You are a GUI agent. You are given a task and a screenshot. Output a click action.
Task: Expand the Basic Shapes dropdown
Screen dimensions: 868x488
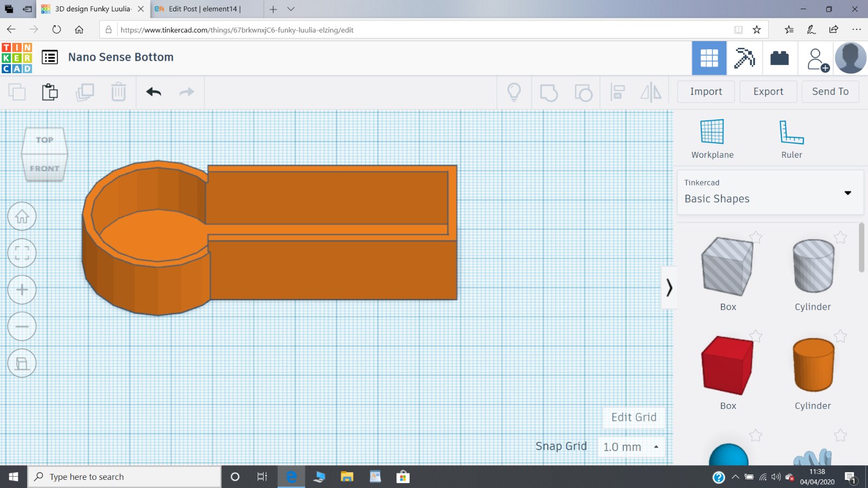click(x=847, y=193)
